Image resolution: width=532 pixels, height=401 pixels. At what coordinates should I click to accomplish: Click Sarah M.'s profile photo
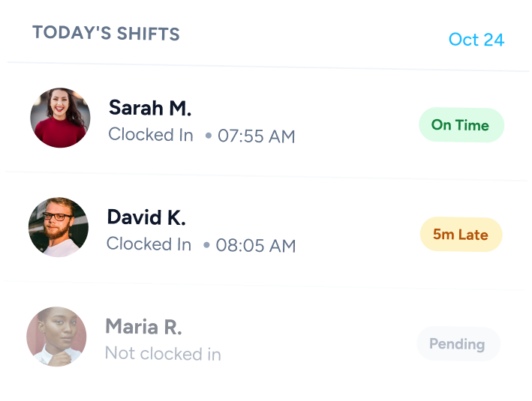pos(60,118)
